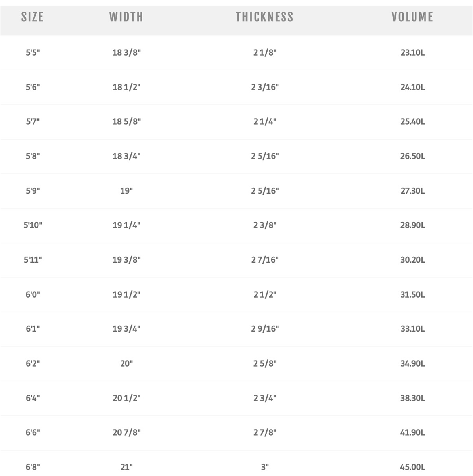Image resolution: width=473 pixels, height=476 pixels.
Task: Select the 5'5" size cell
Action: [33, 52]
